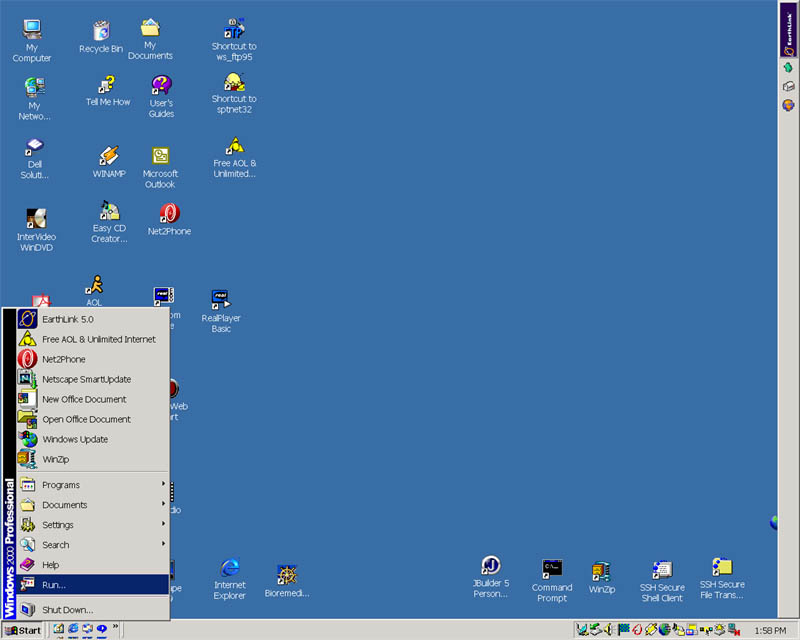This screenshot has width=800, height=640.
Task: Expand the Settings submenu
Action: [93, 525]
